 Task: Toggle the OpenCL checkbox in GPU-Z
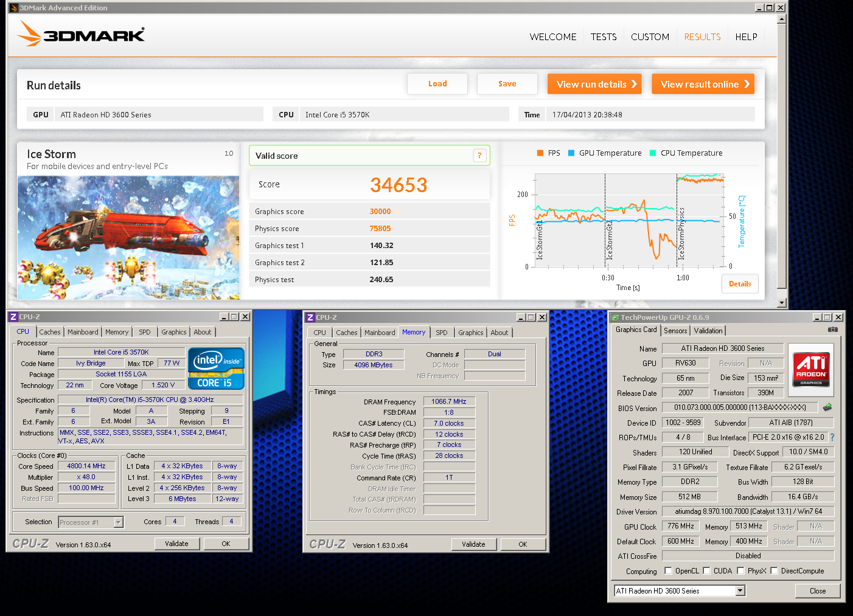click(x=668, y=570)
